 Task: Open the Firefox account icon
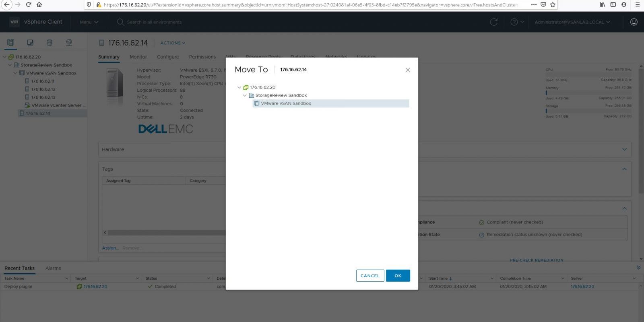click(623, 5)
